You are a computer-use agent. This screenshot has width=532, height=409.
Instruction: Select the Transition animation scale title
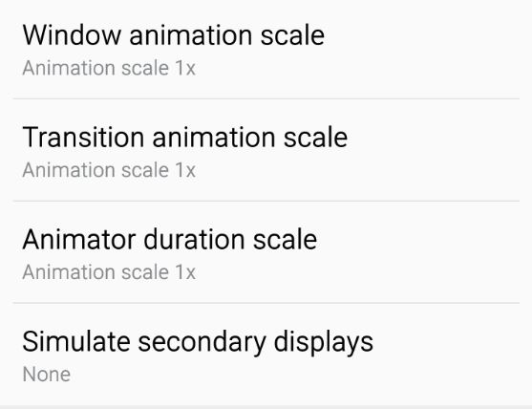click(185, 137)
